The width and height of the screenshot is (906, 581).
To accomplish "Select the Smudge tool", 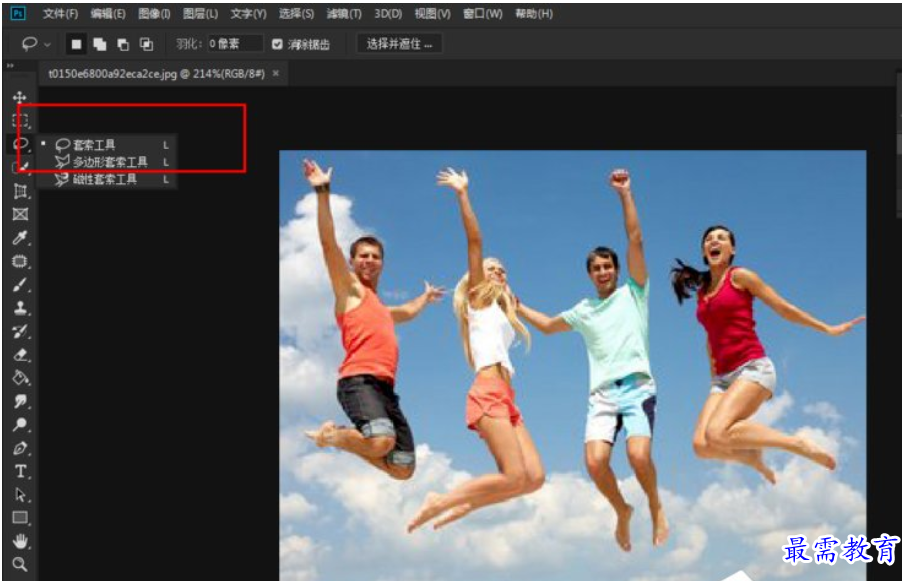I will [20, 401].
